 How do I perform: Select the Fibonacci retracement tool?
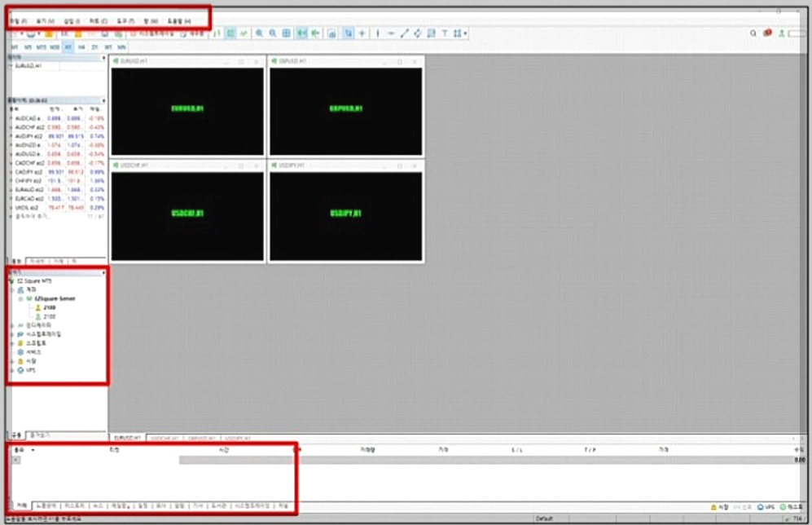[x=431, y=33]
